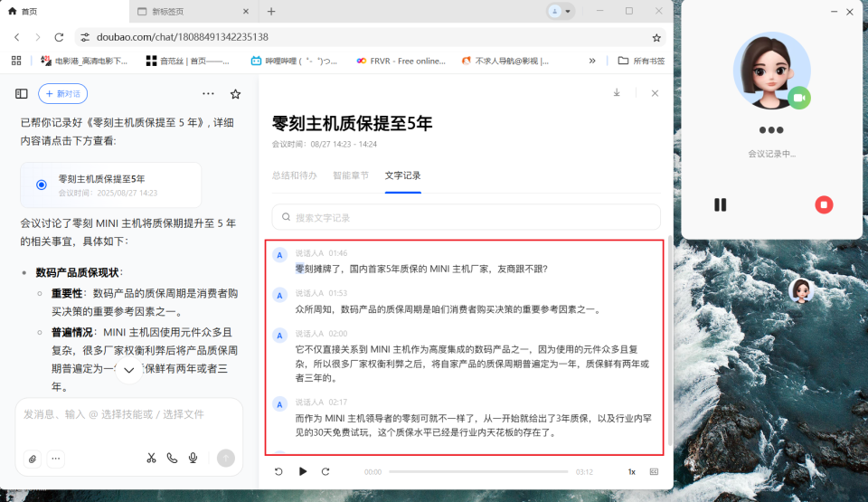
Task: Stop recording with the red button
Action: click(x=824, y=205)
